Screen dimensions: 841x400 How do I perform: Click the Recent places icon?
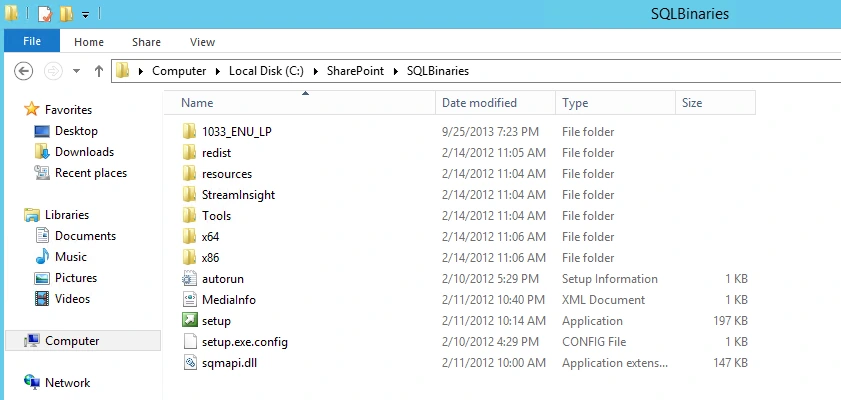[42, 173]
